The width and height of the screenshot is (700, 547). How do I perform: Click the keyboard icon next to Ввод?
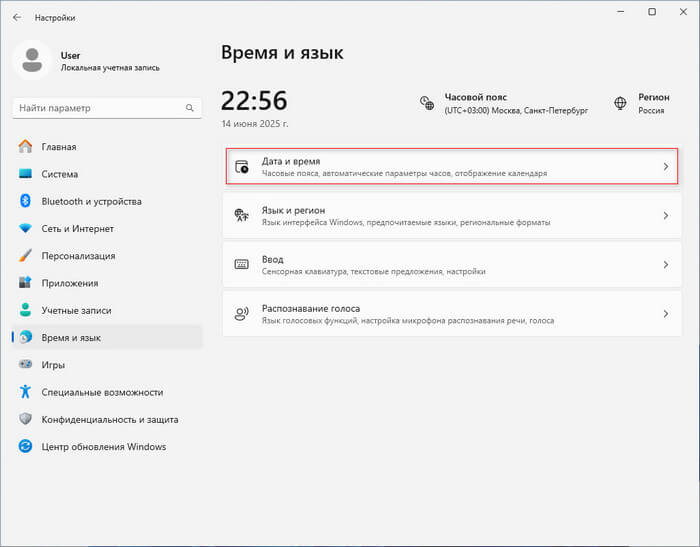point(241,265)
